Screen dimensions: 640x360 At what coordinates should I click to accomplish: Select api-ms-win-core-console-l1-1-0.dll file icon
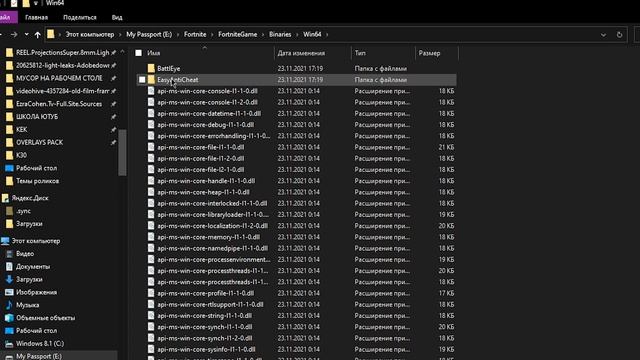pos(151,91)
